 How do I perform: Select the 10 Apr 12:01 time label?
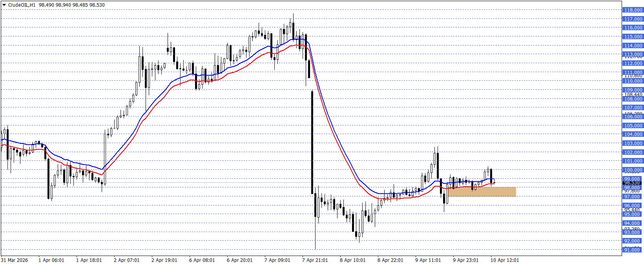[x=504, y=260]
